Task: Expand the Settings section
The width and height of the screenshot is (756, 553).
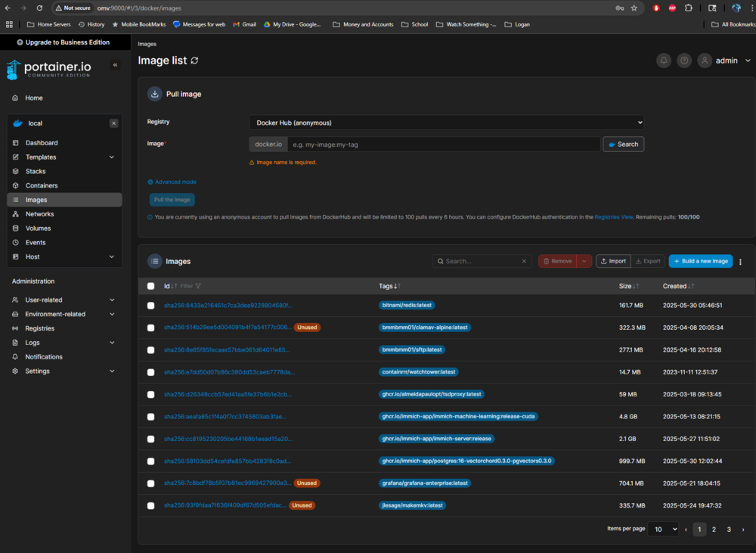Action: coord(112,371)
